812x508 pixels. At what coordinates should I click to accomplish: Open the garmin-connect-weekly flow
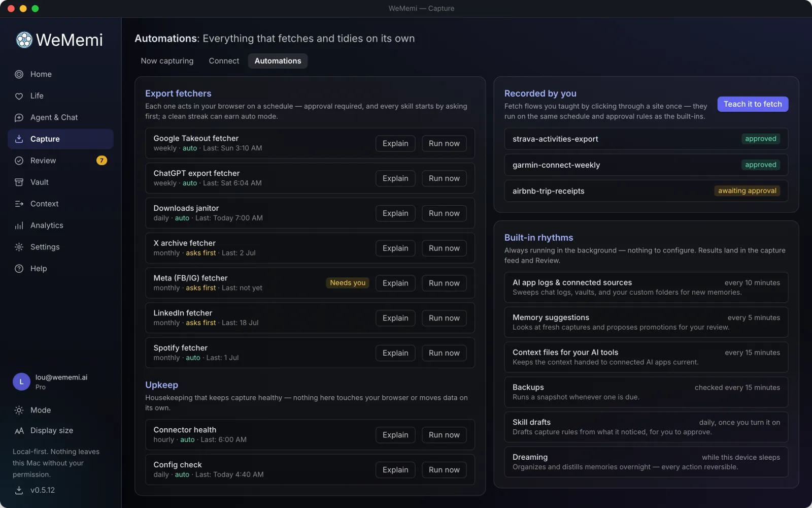tap(646, 165)
